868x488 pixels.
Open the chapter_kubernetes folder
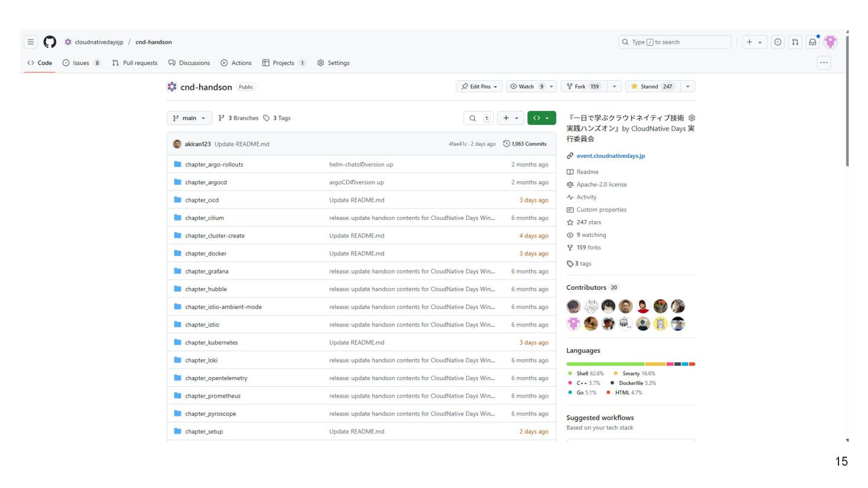pyautogui.click(x=211, y=343)
